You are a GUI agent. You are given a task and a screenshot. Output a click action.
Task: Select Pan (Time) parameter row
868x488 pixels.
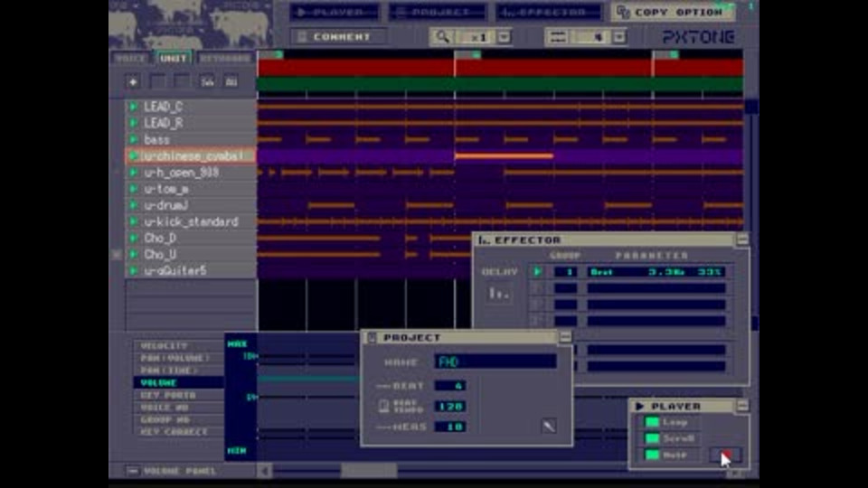178,371
